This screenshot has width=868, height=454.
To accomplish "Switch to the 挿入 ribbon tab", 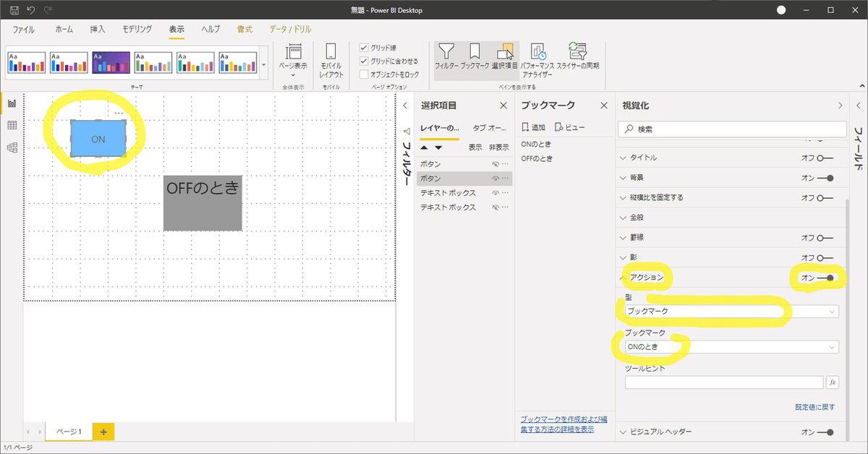I will (98, 30).
